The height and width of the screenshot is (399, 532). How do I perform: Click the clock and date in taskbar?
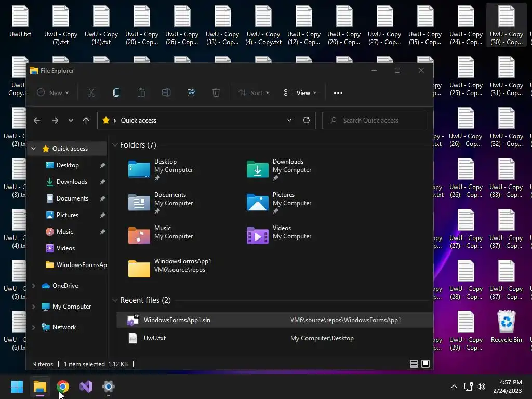click(508, 387)
